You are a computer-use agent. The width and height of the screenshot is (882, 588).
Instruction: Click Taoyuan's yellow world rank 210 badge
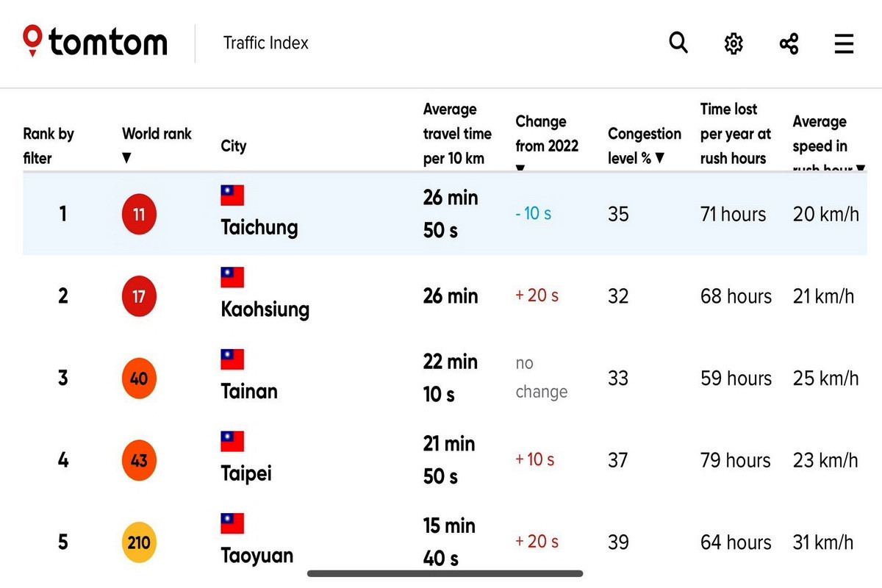(x=139, y=542)
